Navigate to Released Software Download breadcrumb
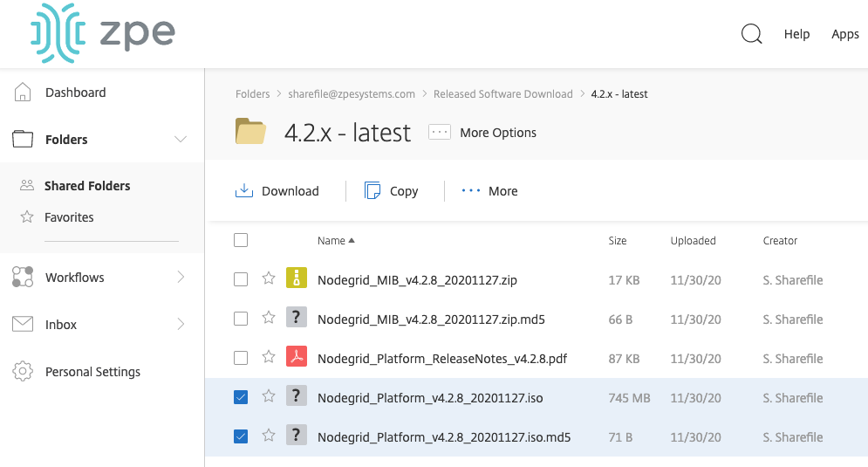This screenshot has width=868, height=467. tap(502, 94)
